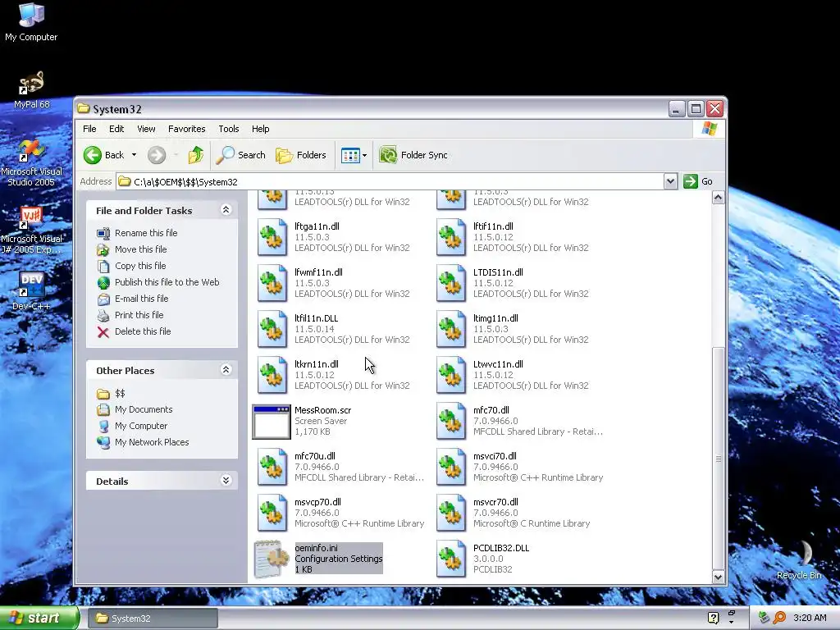Click the scrollbar down arrow
This screenshot has width=840, height=630.
click(x=718, y=577)
